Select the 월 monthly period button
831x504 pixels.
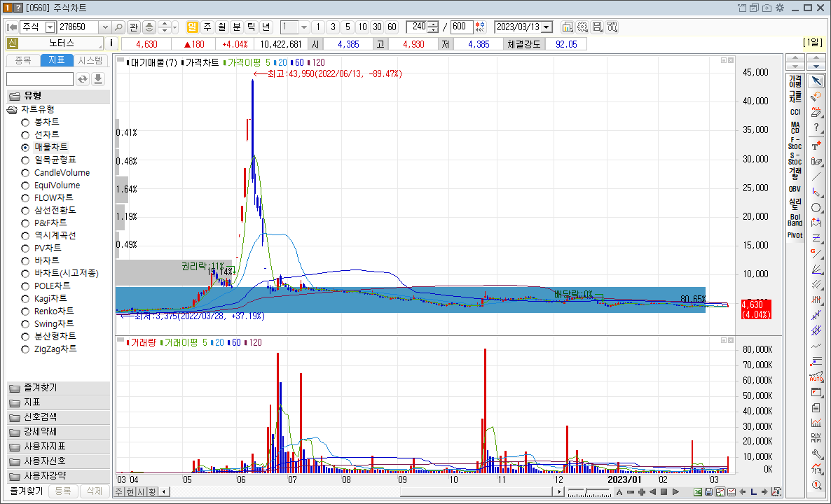[x=222, y=27]
